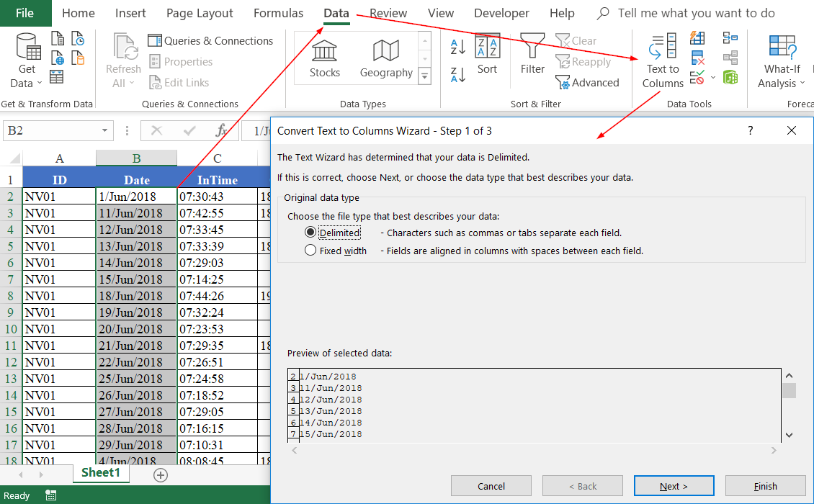Select cell containing 07:30:43
814x504 pixels.
217,197
